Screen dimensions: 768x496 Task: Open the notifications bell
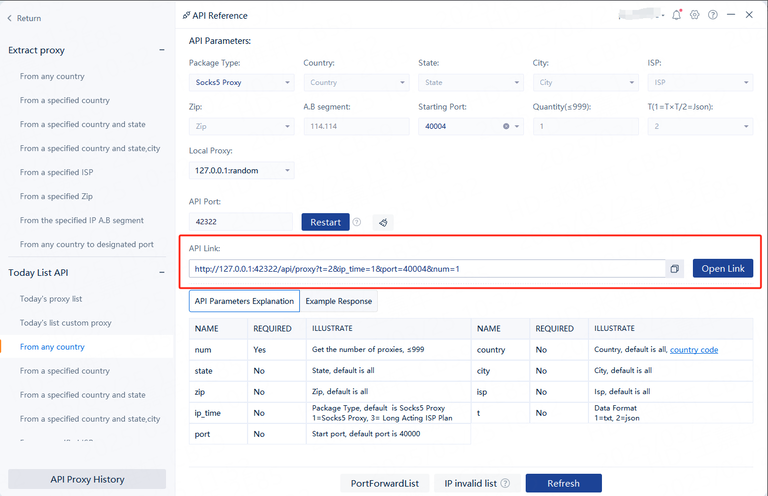[677, 16]
